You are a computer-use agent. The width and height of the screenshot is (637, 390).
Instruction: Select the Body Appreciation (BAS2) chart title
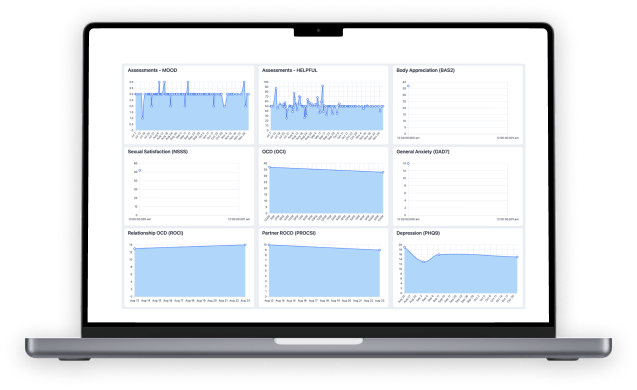click(x=425, y=70)
